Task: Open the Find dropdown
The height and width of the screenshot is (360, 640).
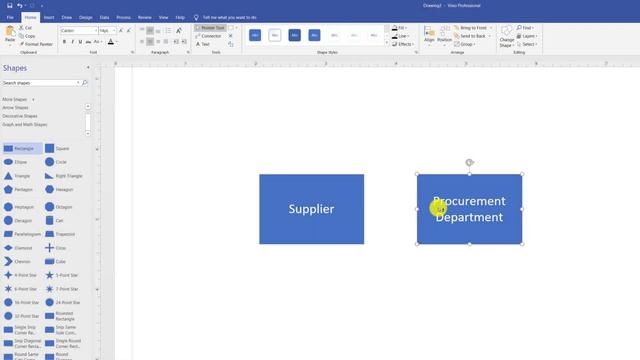Action: coord(525,28)
